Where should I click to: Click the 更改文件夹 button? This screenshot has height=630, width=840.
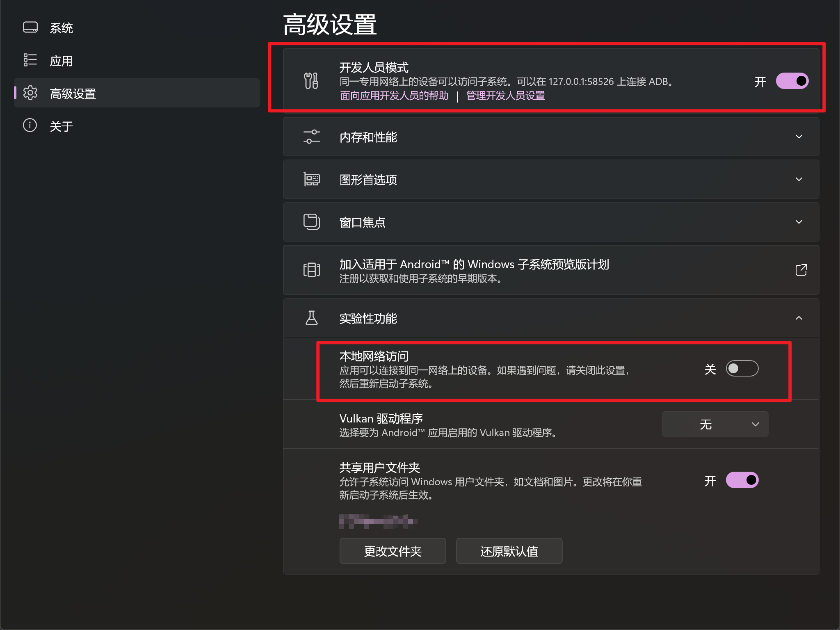tap(393, 551)
